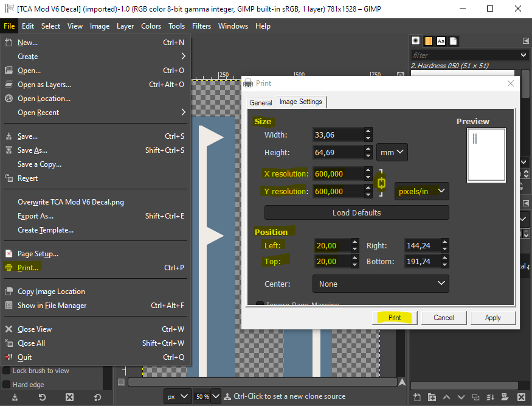
Task: Choose Print... from the File menu
Action: (x=95, y=268)
